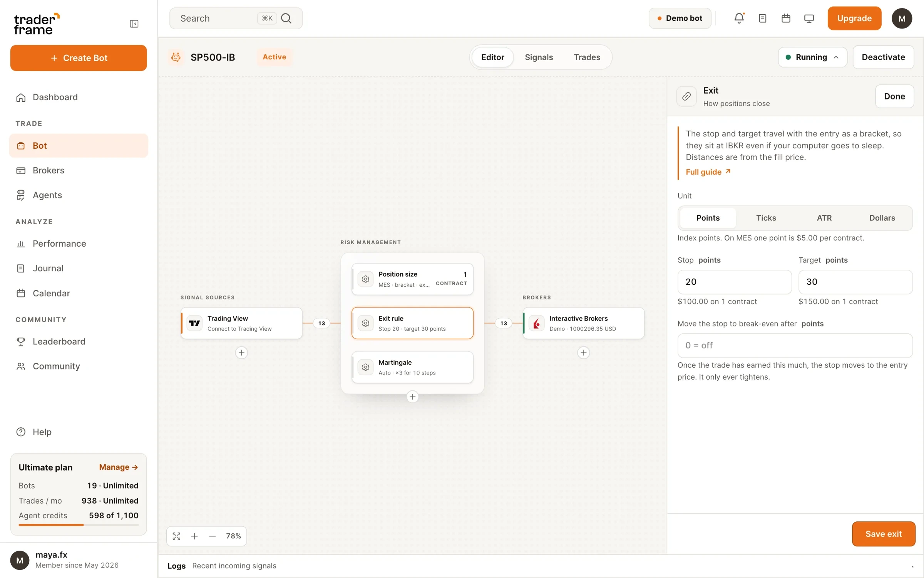Open the Demo bot selector
Screen dimensions: 924x578
point(680,18)
